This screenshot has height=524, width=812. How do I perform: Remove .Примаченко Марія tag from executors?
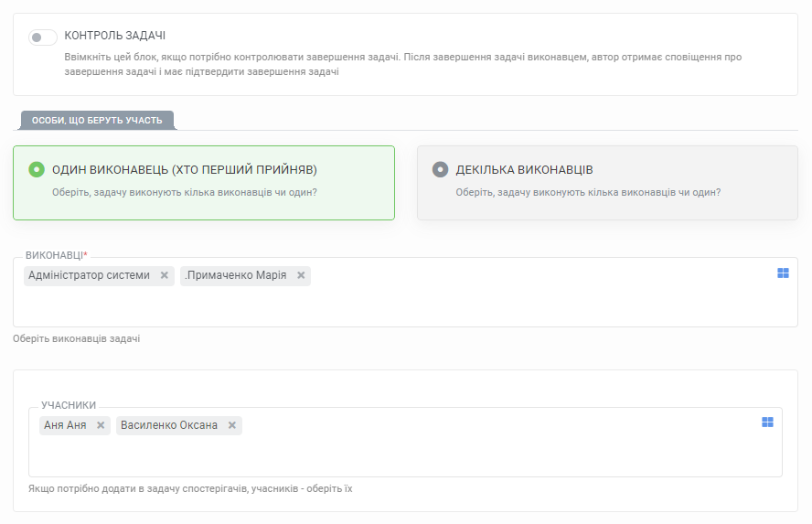301,275
